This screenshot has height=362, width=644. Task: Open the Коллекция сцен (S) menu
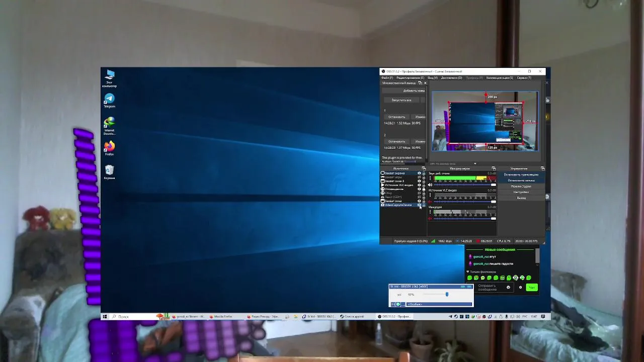[500, 78]
